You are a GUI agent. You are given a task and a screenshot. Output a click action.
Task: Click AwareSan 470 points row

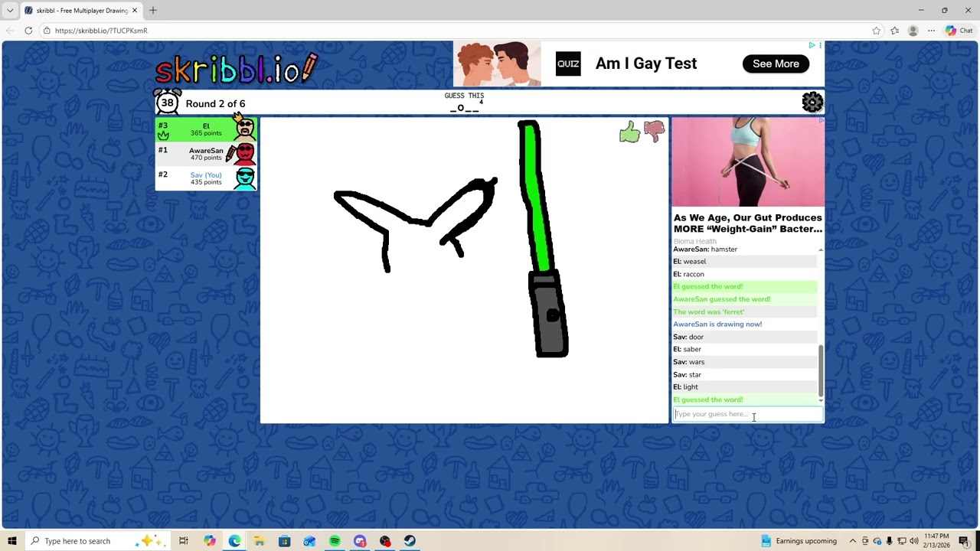coord(206,154)
